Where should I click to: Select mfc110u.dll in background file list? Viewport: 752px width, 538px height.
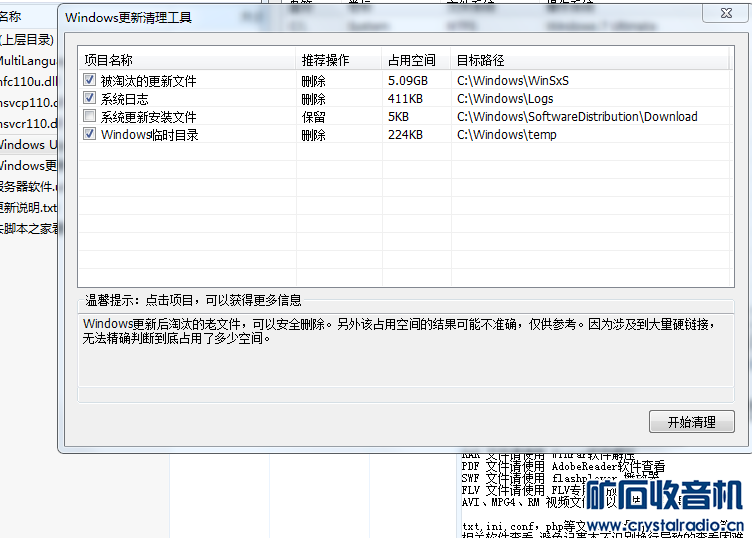(29, 82)
